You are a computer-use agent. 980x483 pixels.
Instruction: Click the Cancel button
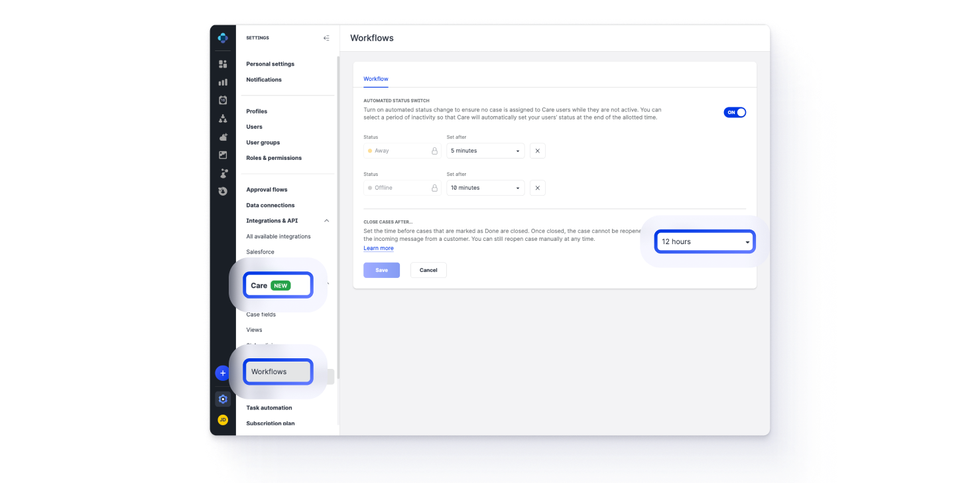[x=428, y=270]
